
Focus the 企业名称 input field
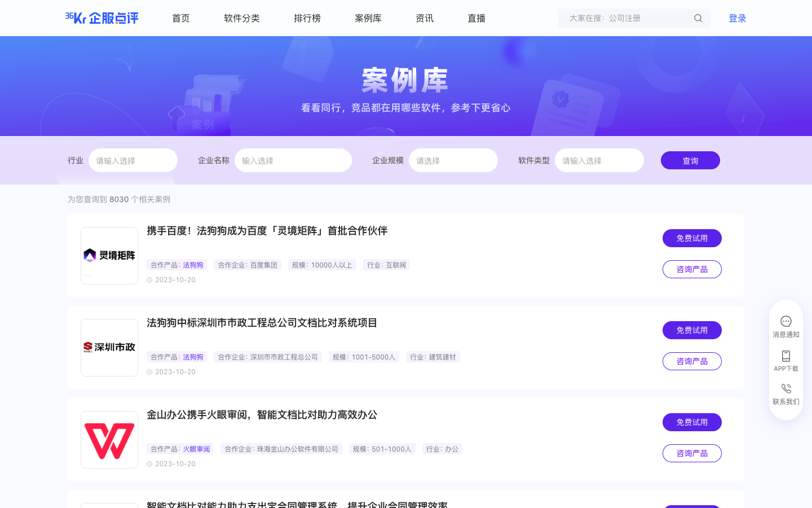(x=293, y=160)
